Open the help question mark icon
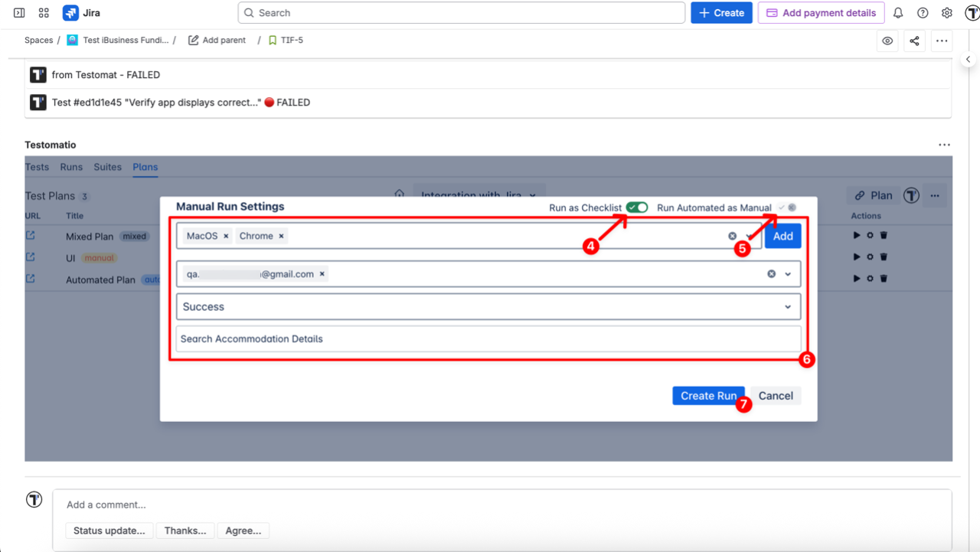 (921, 12)
